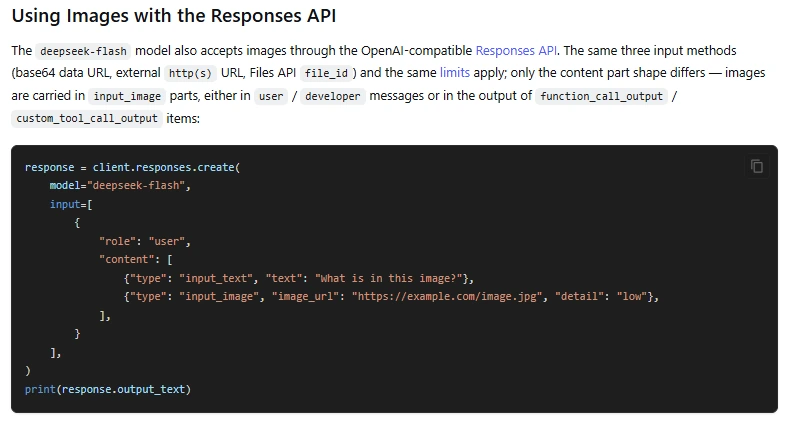Click the code line input=[
This screenshot has height=423, width=788.
[71, 204]
